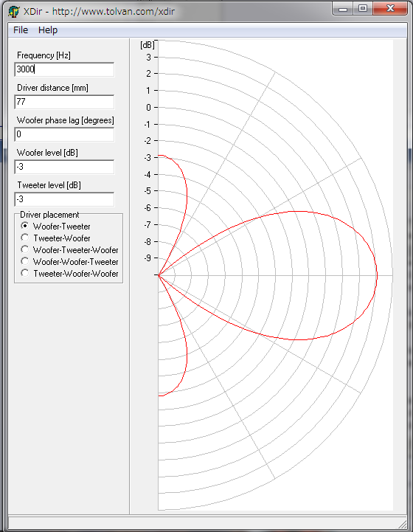Image resolution: width=413 pixels, height=532 pixels.
Task: Click the 0 dB mark on plot axis
Action: pos(148,108)
